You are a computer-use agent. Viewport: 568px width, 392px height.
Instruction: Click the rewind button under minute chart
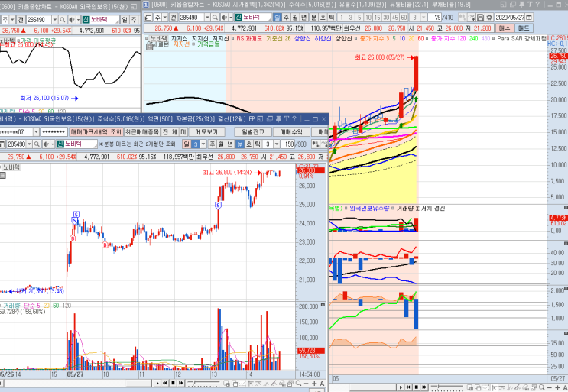[x=165, y=383]
